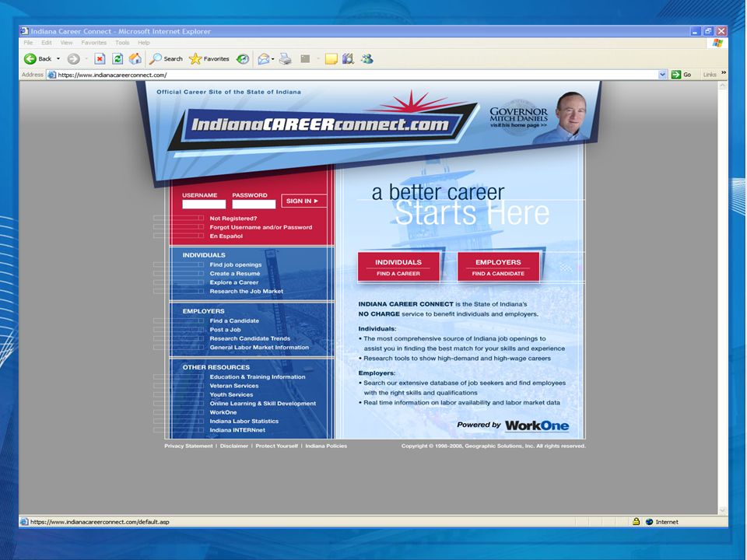Open the Disclaimer footer link

(234, 446)
